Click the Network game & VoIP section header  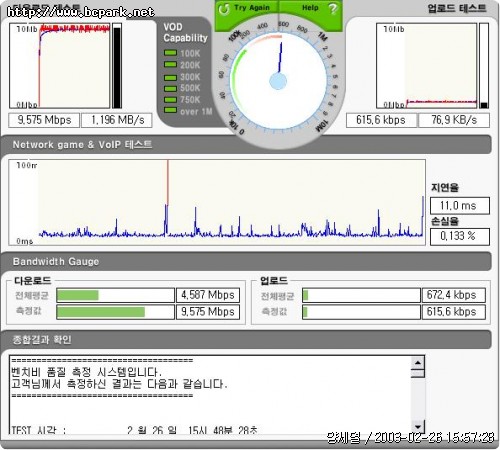tap(246, 145)
